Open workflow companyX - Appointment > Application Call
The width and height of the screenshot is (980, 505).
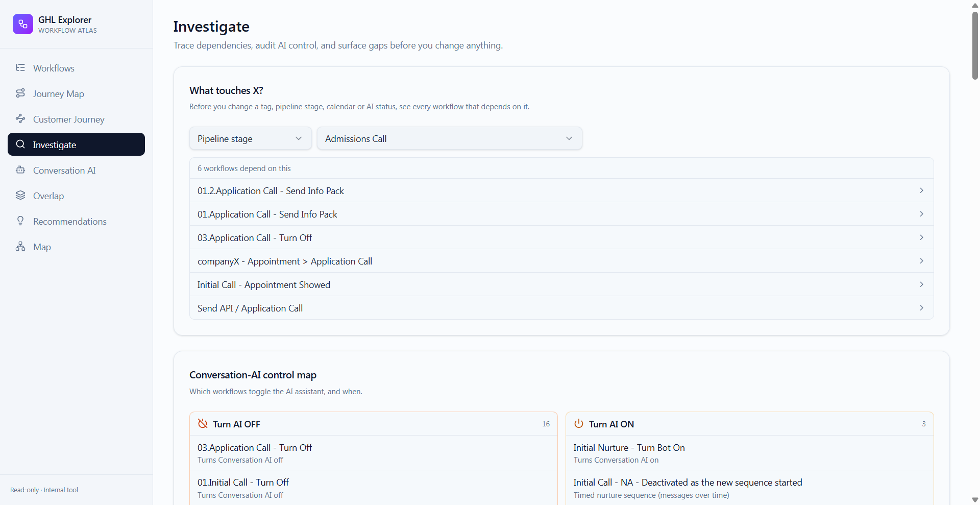pos(561,261)
